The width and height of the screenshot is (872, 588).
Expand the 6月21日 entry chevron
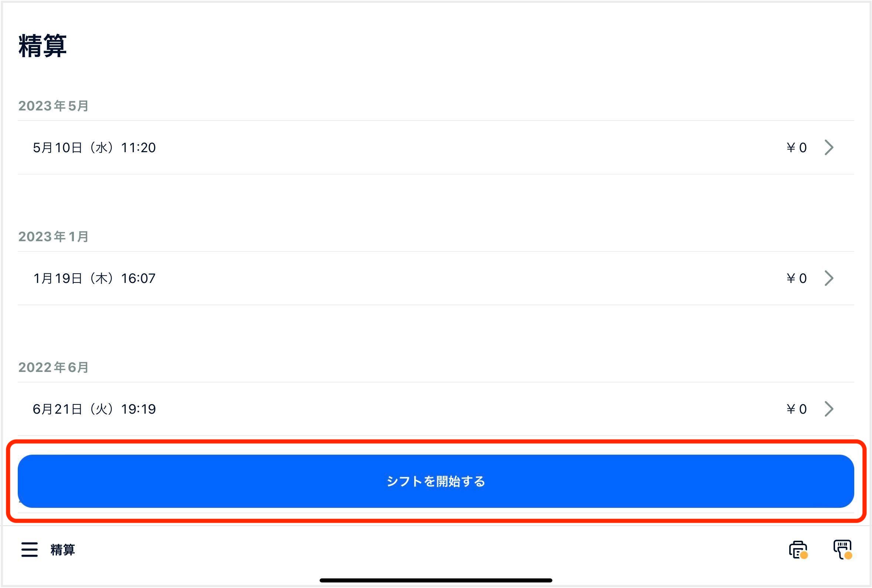click(x=829, y=409)
